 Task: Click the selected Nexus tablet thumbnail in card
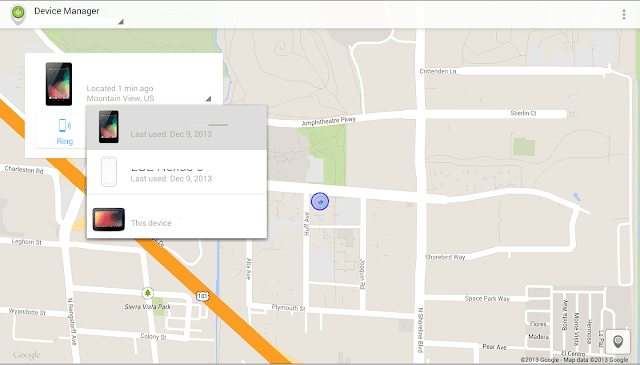pyautogui.click(x=59, y=84)
